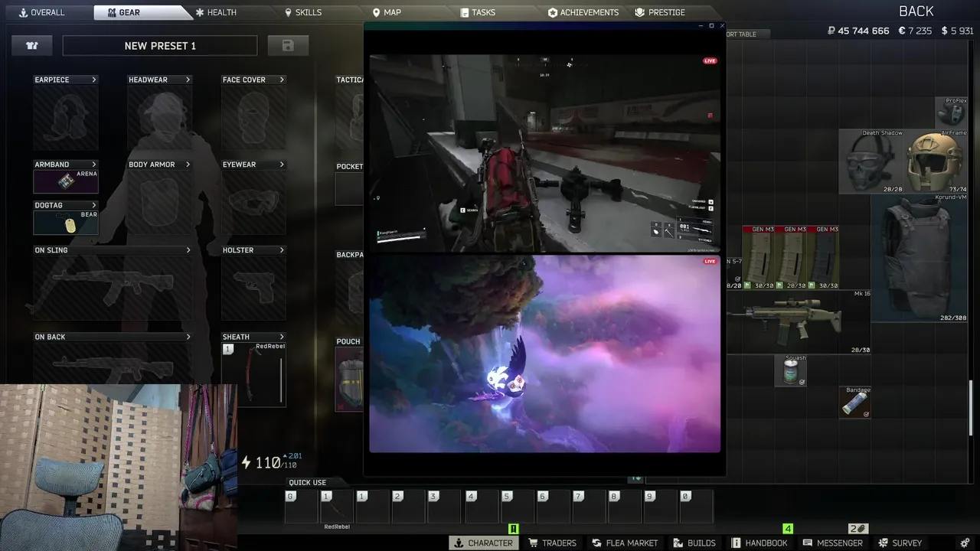Pick the ProFlex item in stash
This screenshot has height=551, width=980.
pos(952,113)
